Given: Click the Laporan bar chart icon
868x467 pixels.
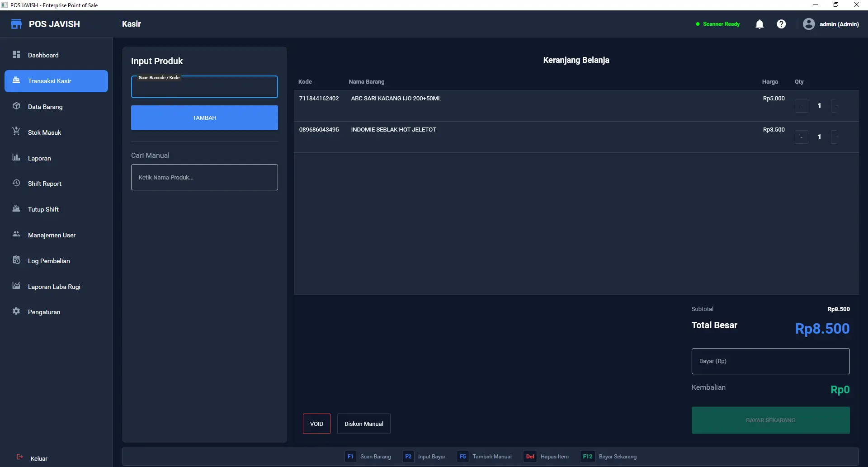Looking at the screenshot, I should coord(16,157).
